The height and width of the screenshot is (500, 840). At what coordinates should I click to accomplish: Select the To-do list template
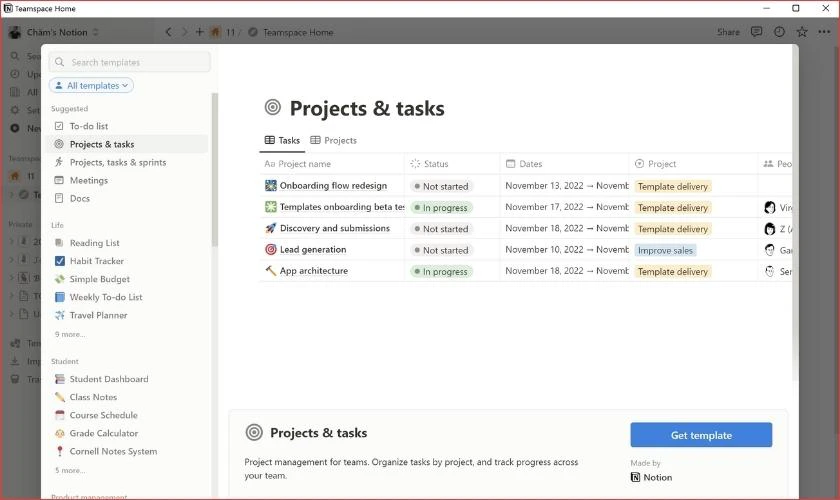pyautogui.click(x=89, y=126)
